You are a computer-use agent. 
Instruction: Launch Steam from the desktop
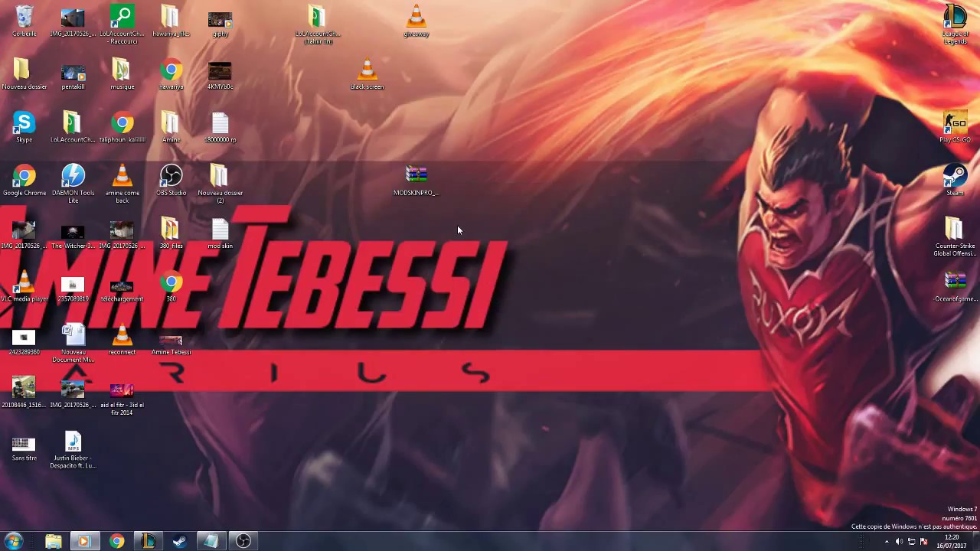[x=955, y=180]
